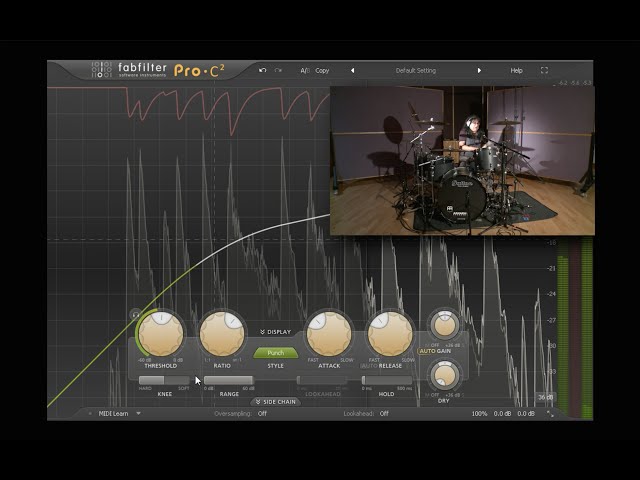640x480 pixels.
Task: Click the Copy button in header
Action: point(322,71)
